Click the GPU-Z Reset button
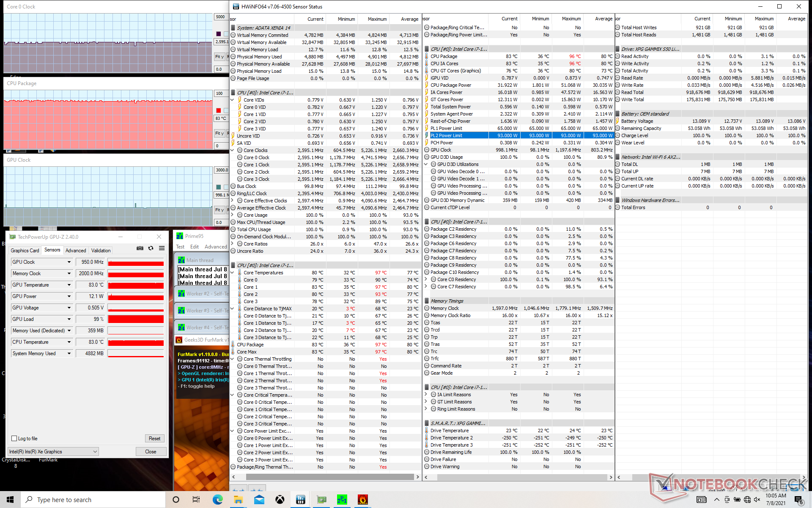This screenshot has height=508, width=812. [154, 439]
